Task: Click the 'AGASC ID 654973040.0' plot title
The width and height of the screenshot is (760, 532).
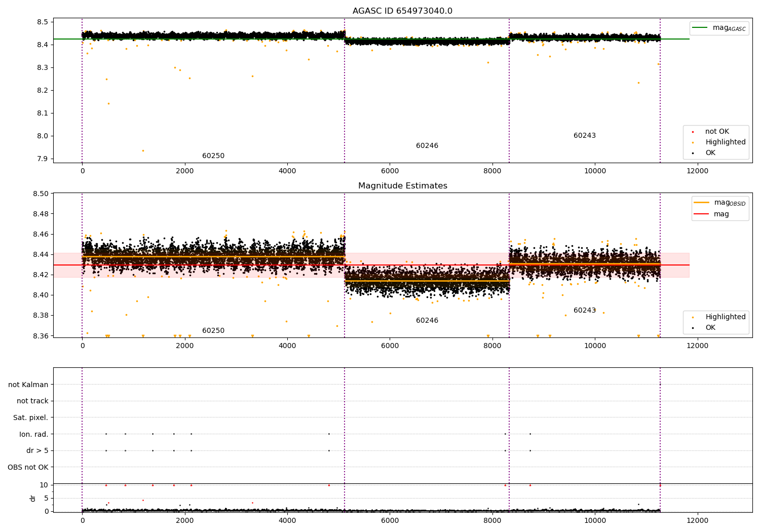Action: click(x=402, y=11)
